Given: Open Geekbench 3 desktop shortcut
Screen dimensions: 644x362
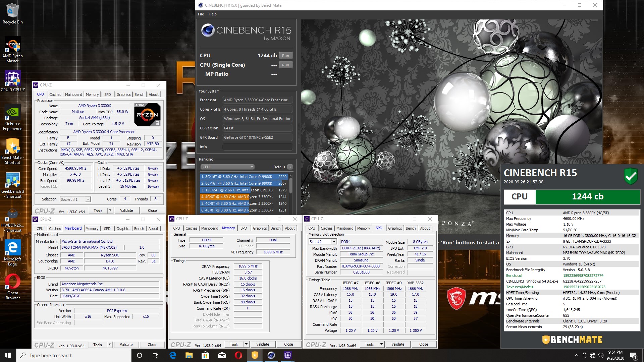Looking at the screenshot, I should 12,185.
